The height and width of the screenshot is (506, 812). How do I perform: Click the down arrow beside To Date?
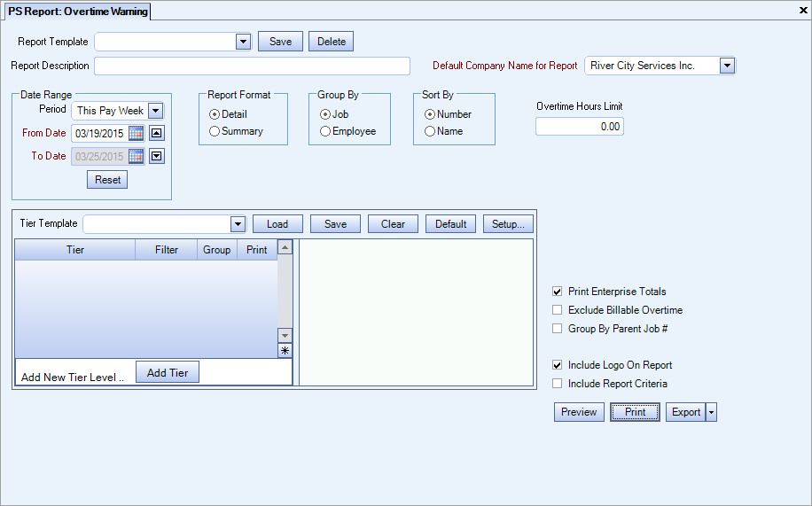click(x=156, y=156)
